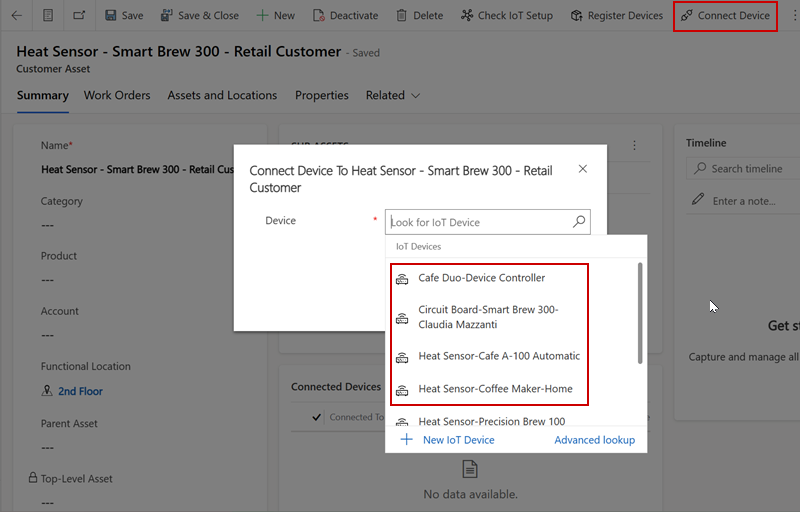Screen dimensions: 800x512
Task: Click Save & Close command
Action: pos(199,15)
